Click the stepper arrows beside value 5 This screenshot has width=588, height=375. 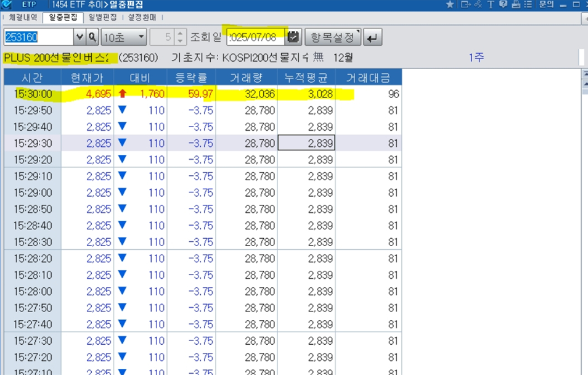coord(180,38)
